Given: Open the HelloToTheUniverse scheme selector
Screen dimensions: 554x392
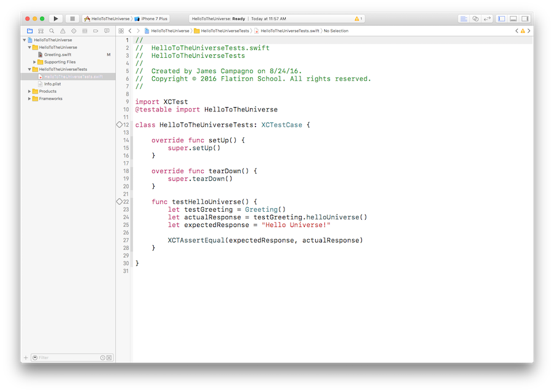Looking at the screenshot, I should pyautogui.click(x=107, y=18).
